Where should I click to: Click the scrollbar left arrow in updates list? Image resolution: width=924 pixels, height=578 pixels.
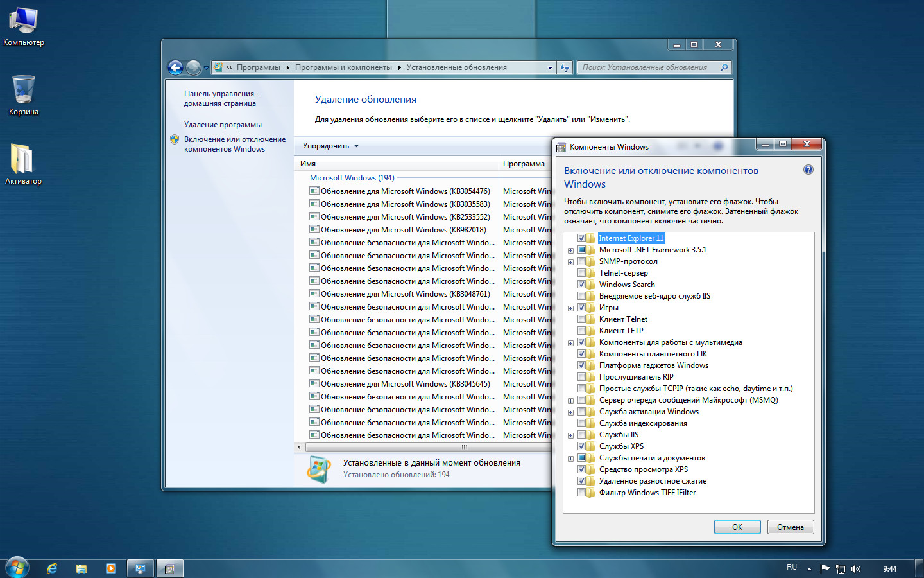(299, 447)
